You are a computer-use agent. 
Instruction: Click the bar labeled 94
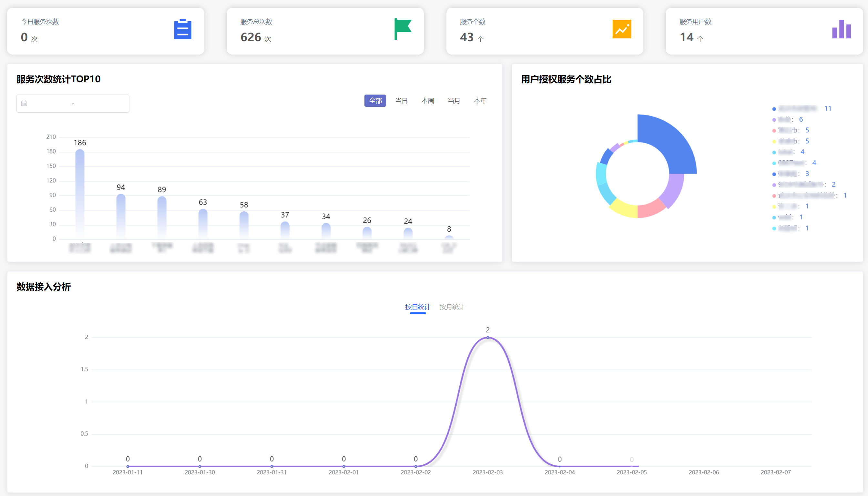(x=121, y=216)
